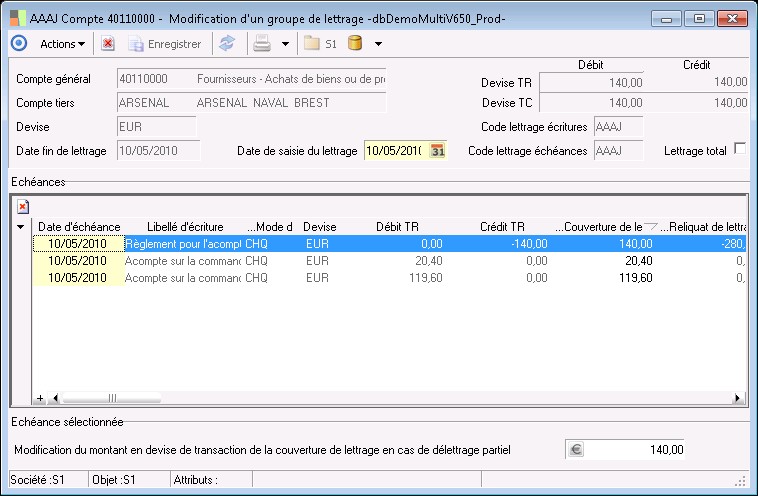Click the Compte tiers ARSENAL field
The image size is (758, 496).
[251, 103]
